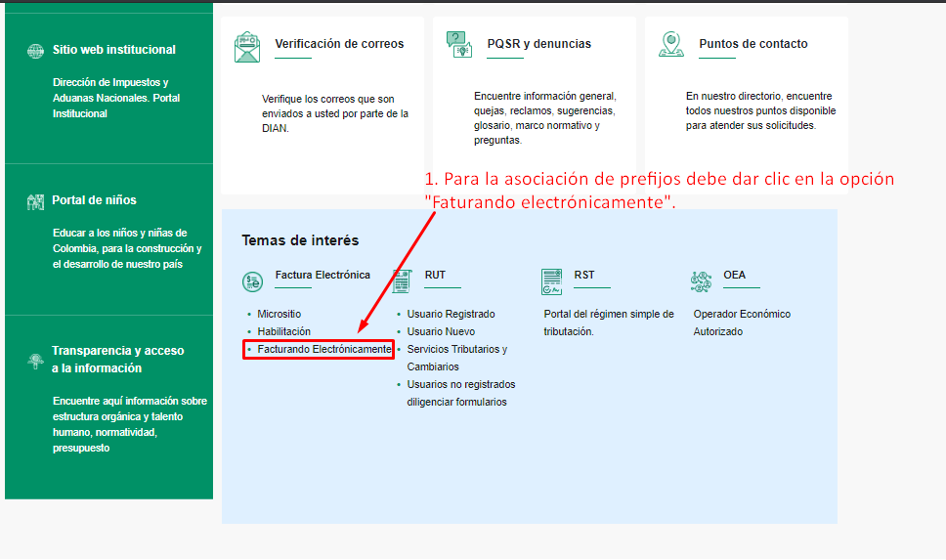
Task: Open the Facturando Electrónicamente link
Action: tap(324, 349)
